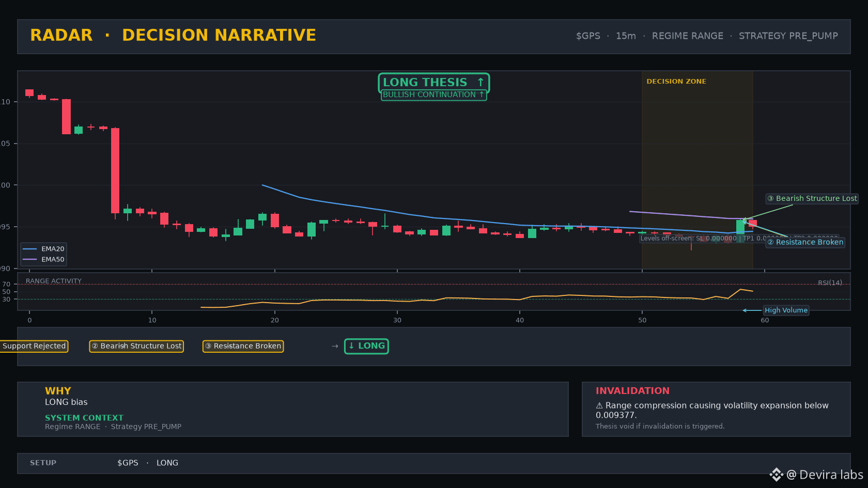The image size is (868, 488).
Task: Click the DECISION ZONE label
Action: 676,82
